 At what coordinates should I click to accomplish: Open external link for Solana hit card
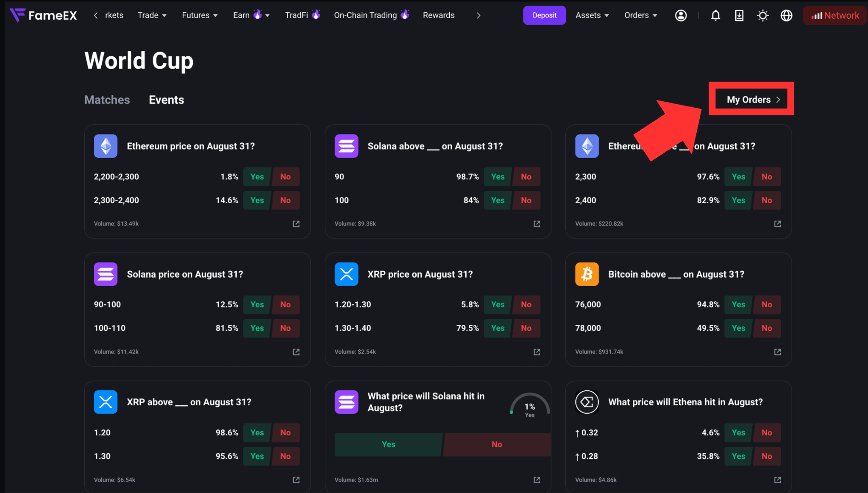(537, 480)
